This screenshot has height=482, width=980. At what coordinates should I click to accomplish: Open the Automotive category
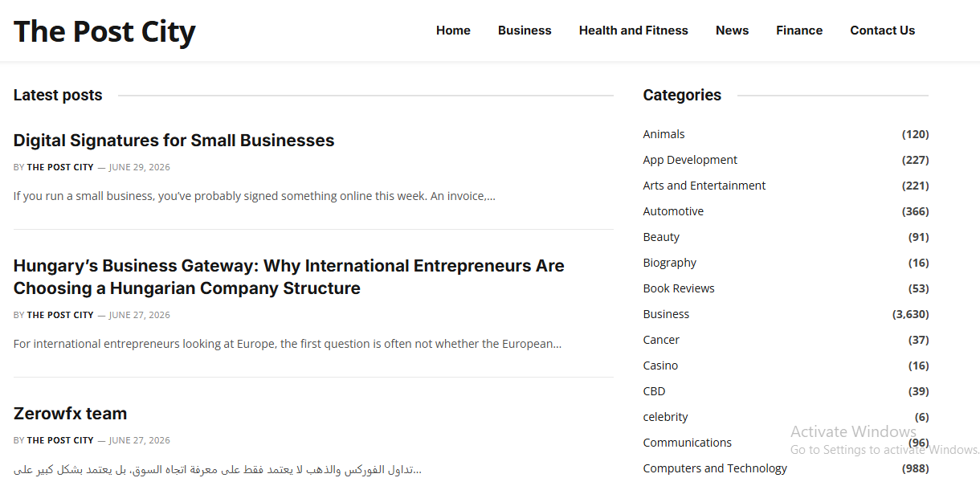pos(673,211)
